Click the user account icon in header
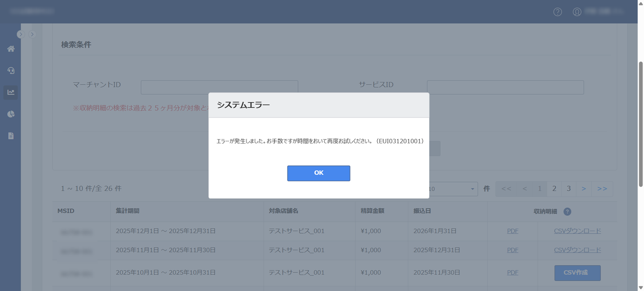The width and height of the screenshot is (644, 291). [577, 12]
